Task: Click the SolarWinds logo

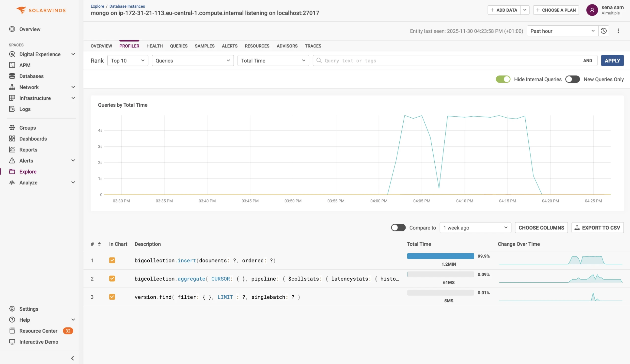Action: pos(41,10)
